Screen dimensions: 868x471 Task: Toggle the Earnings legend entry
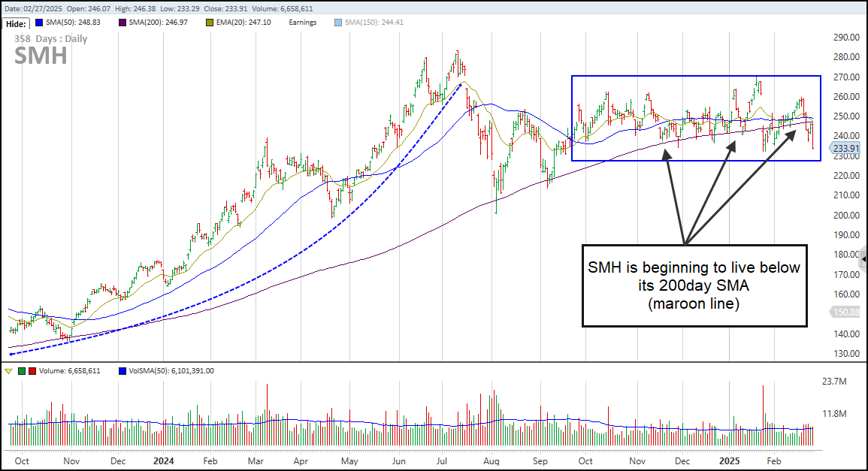click(x=303, y=23)
